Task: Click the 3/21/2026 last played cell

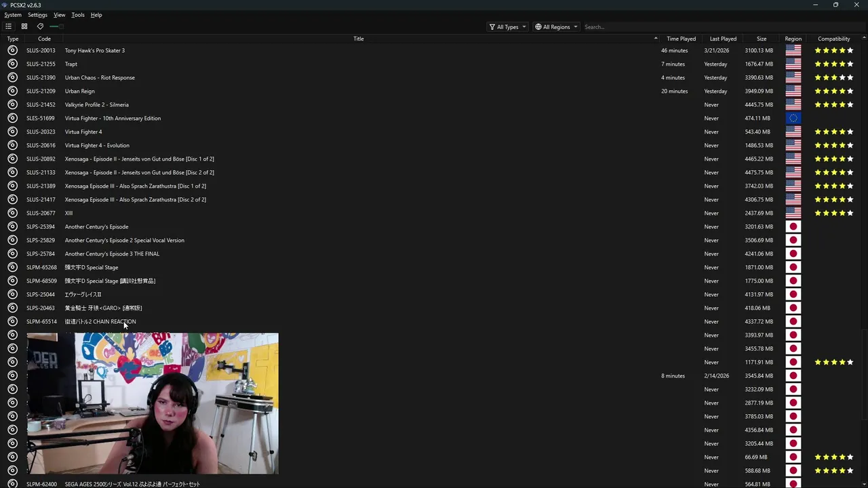Action: click(x=715, y=50)
